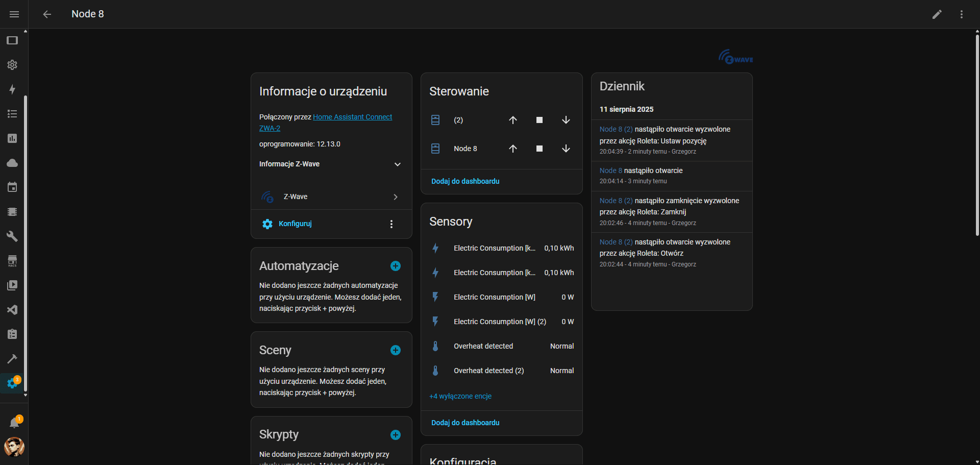Open the sidebar hamburger menu
This screenshot has height=465, width=980.
(14, 14)
